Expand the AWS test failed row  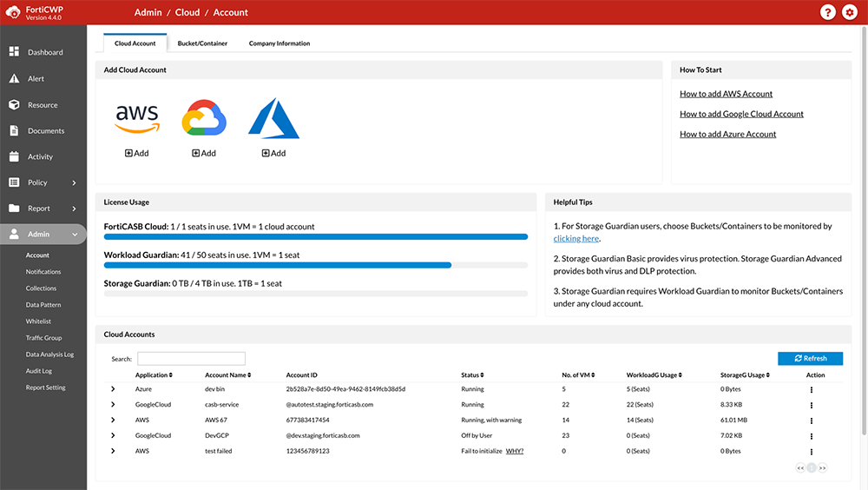click(113, 451)
